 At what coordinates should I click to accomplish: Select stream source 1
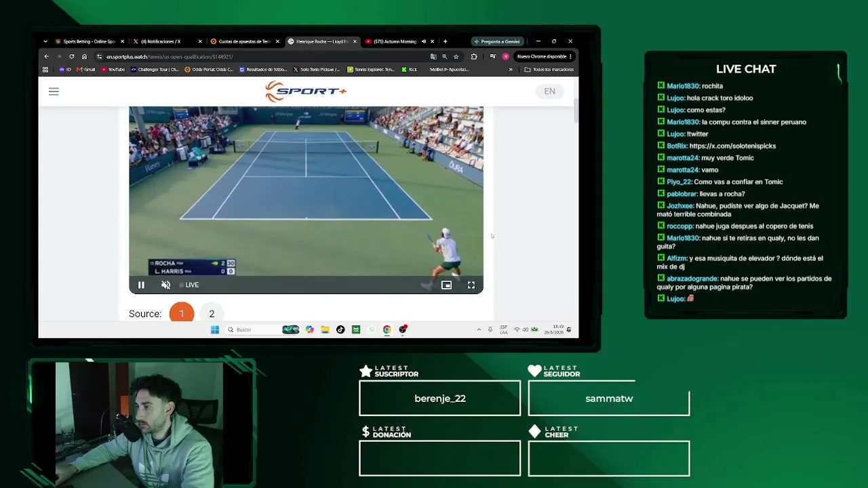(x=181, y=314)
